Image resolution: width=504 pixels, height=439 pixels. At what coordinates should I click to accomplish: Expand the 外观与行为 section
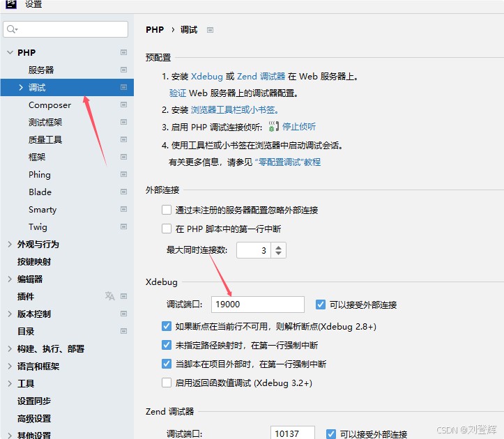10,245
